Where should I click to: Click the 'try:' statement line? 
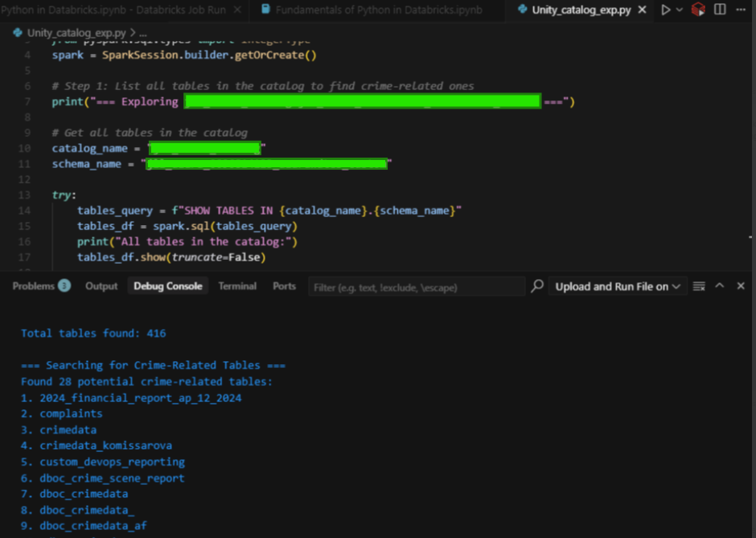click(x=64, y=195)
